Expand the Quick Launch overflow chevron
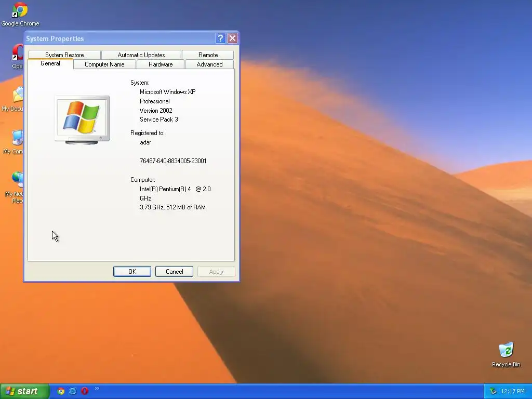This screenshot has height=399, width=532. tap(97, 389)
